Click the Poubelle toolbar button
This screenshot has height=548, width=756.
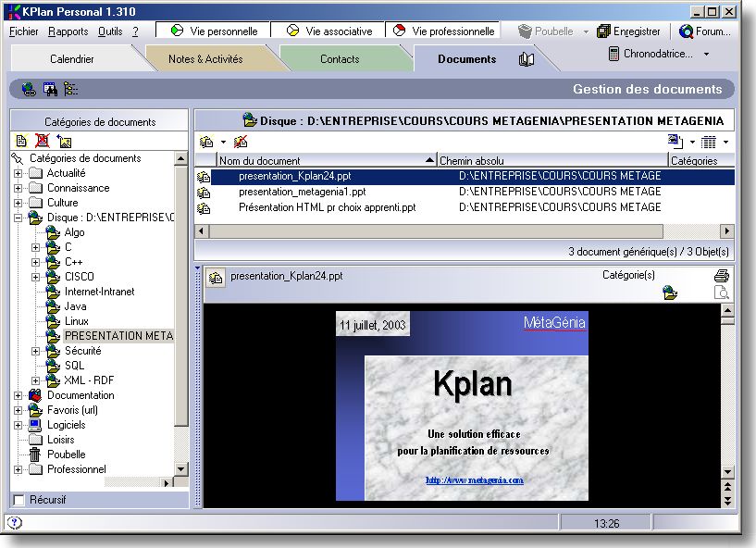pos(545,31)
